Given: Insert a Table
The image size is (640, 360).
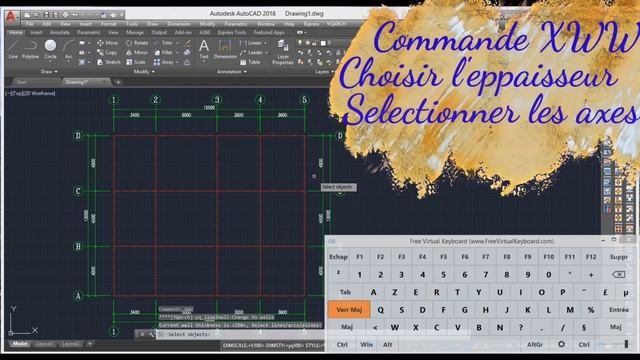Looking at the screenshot, I should (250, 62).
